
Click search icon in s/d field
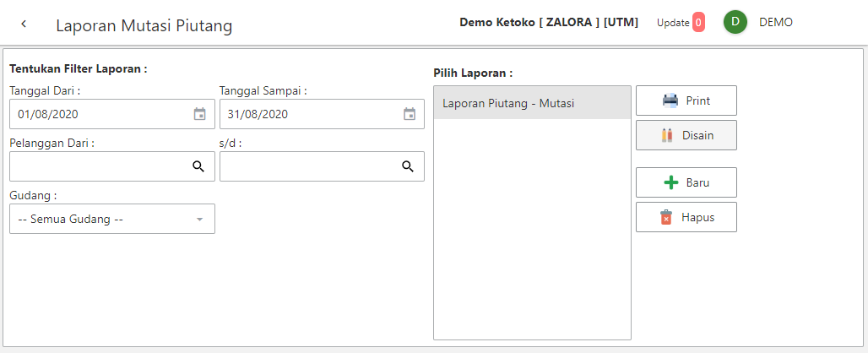point(408,166)
